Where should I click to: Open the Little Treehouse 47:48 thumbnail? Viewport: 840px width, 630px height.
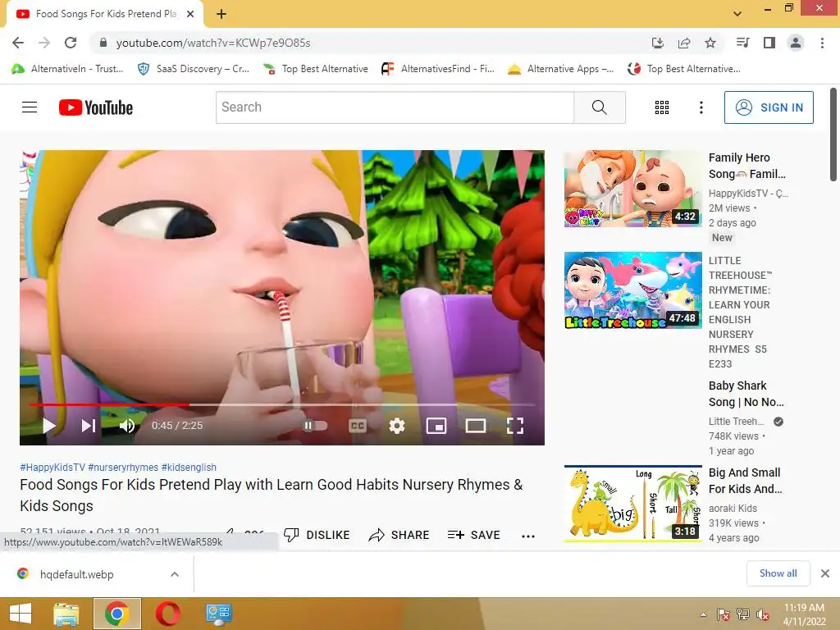(x=632, y=290)
